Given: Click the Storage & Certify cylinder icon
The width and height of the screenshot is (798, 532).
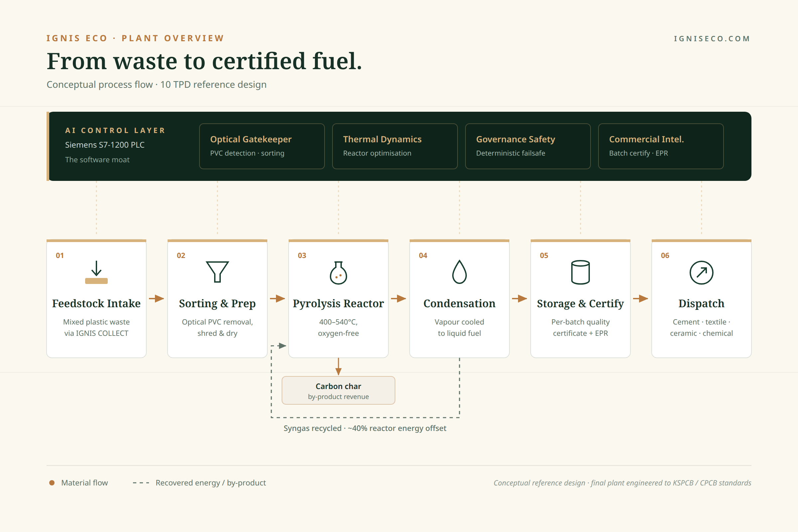Looking at the screenshot, I should 580,272.
